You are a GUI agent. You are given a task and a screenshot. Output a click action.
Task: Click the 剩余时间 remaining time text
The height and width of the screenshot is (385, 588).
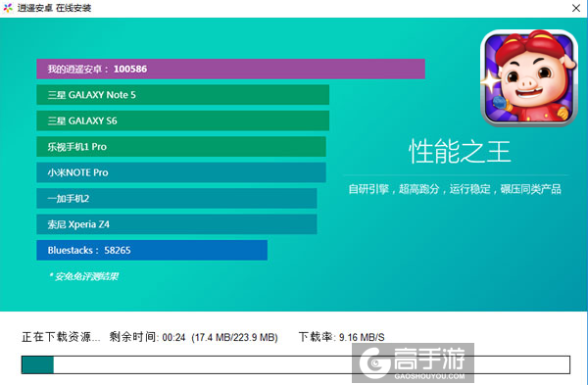[x=193, y=337]
